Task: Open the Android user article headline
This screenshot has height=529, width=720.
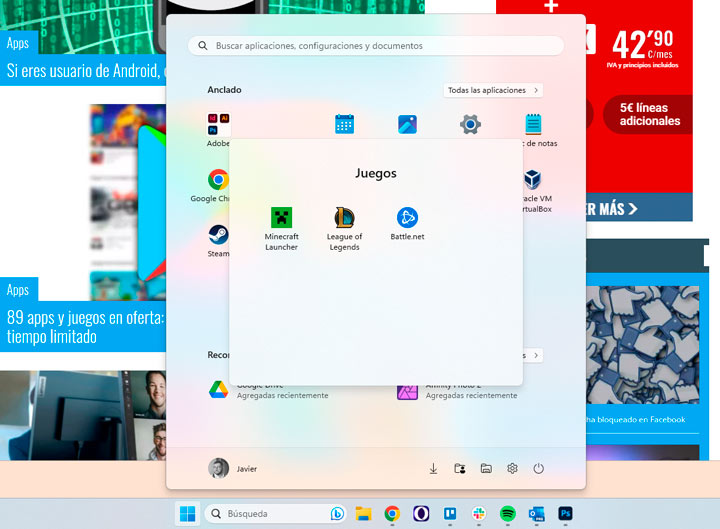Action: (85, 71)
